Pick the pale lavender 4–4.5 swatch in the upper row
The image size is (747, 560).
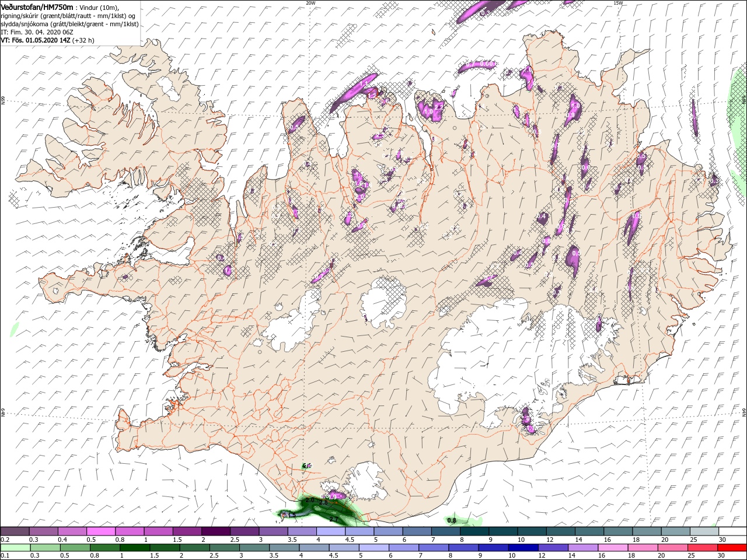[330, 531]
